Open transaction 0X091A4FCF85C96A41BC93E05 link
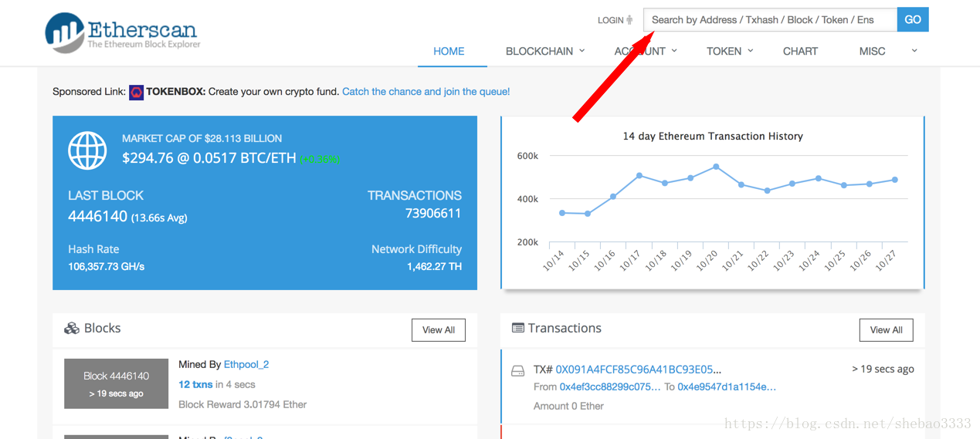 click(639, 370)
